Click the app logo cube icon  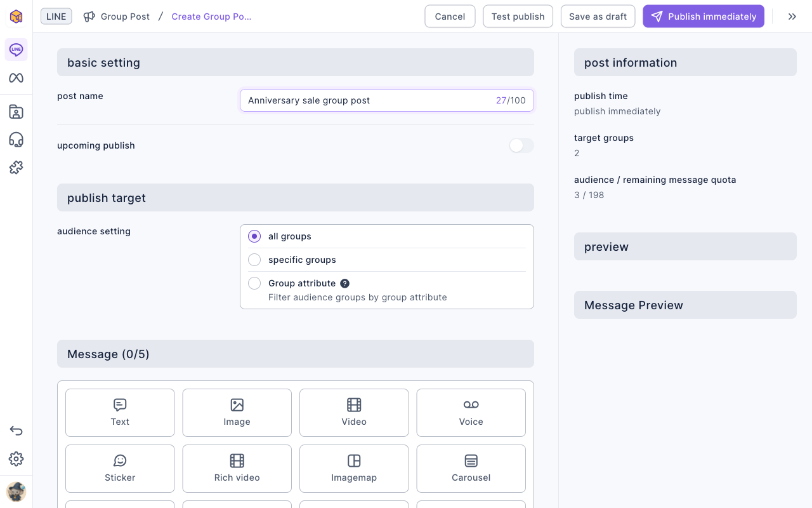(x=16, y=17)
